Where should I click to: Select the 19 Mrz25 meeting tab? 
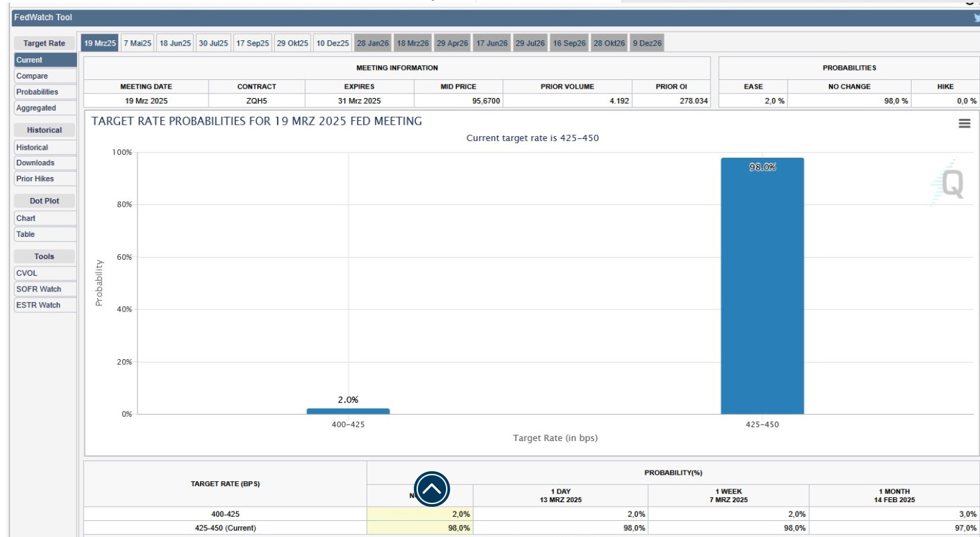(100, 43)
